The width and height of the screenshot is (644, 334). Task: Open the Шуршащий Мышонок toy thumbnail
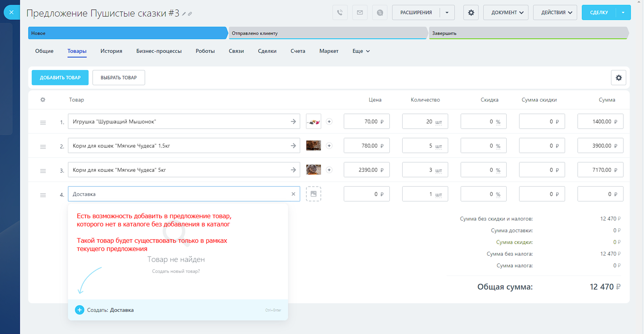click(313, 122)
